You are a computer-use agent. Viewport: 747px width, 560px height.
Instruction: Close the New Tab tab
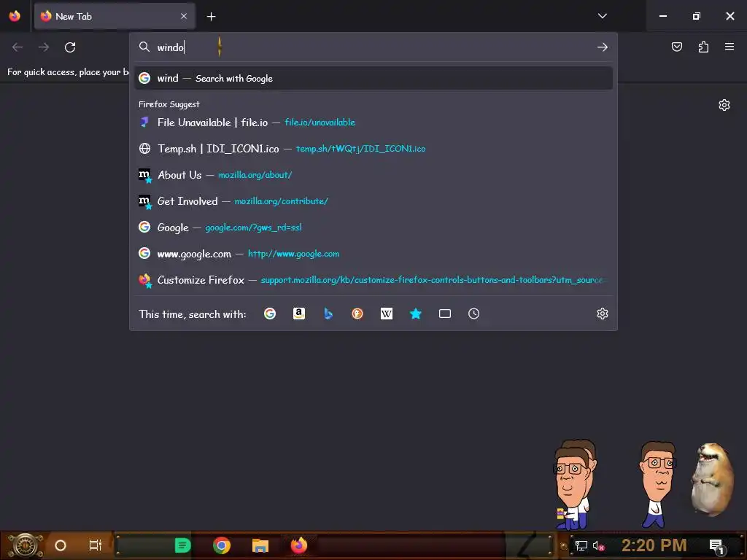coord(184,16)
